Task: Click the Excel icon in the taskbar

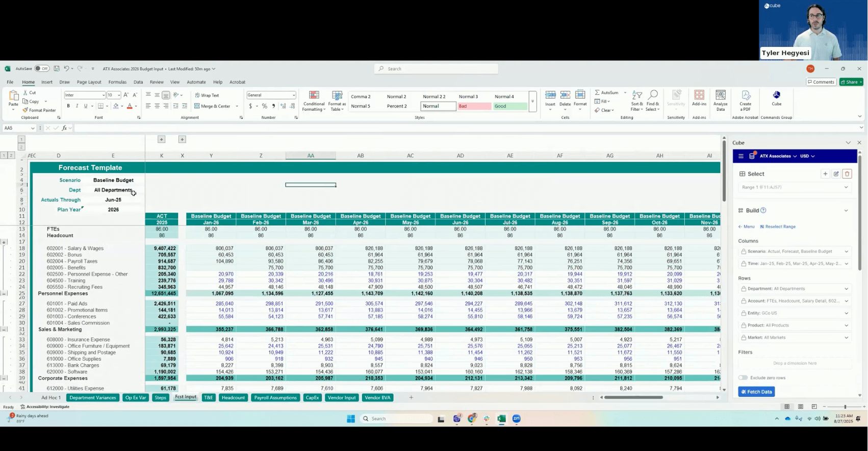Action: [x=502, y=419]
